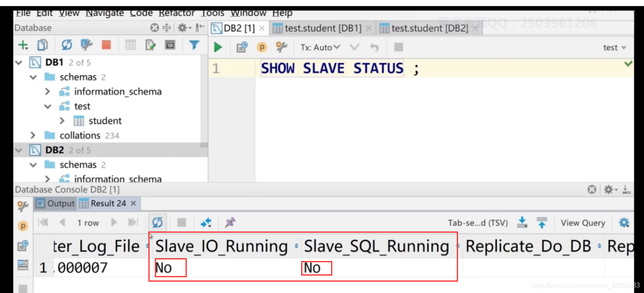Click the Commit checkmark icon
Viewport: 644px width, 293px height.
click(355, 47)
